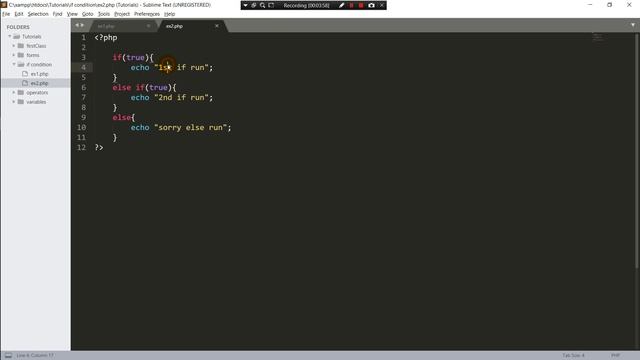Expand the operators folder arrow
The width and height of the screenshot is (640, 360).
[x=14, y=93]
